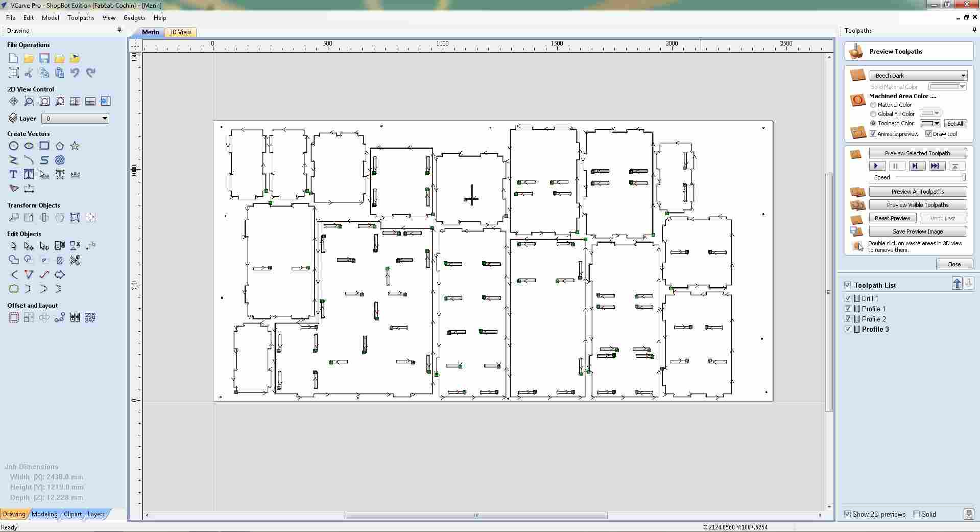Switch to the Clipart panel tab

pyautogui.click(x=72, y=514)
